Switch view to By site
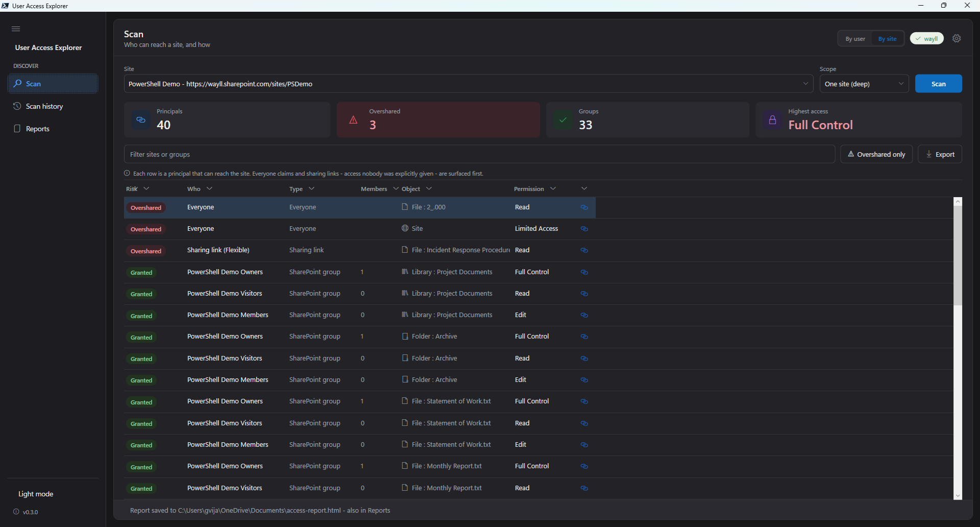 [887, 39]
